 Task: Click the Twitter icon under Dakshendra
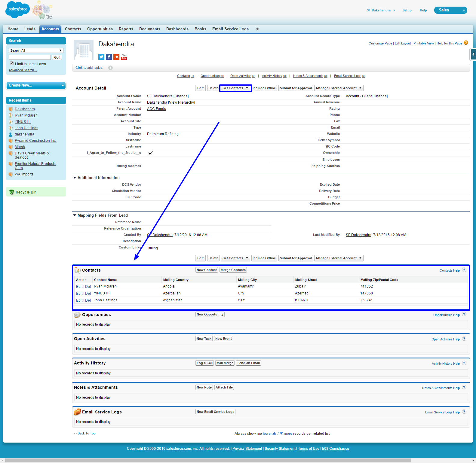[x=101, y=57]
